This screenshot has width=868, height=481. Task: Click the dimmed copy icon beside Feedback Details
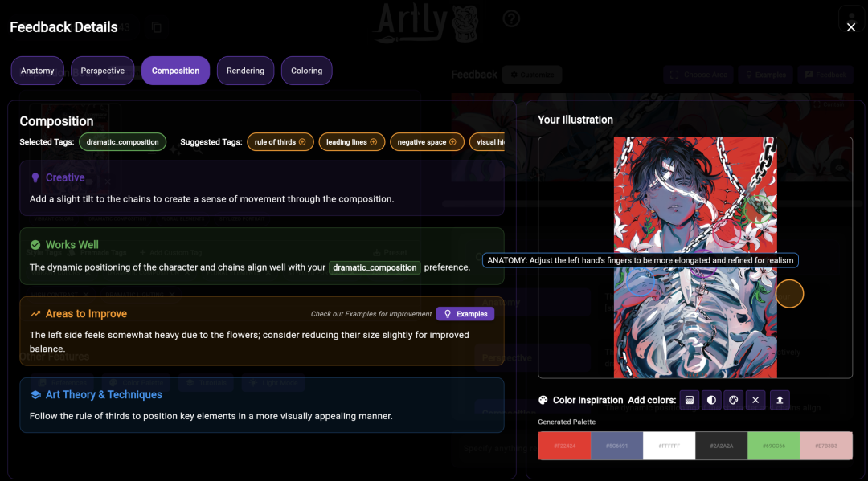[157, 27]
